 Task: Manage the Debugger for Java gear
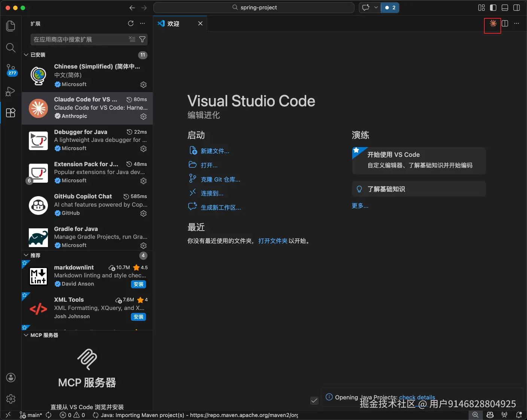(143, 149)
